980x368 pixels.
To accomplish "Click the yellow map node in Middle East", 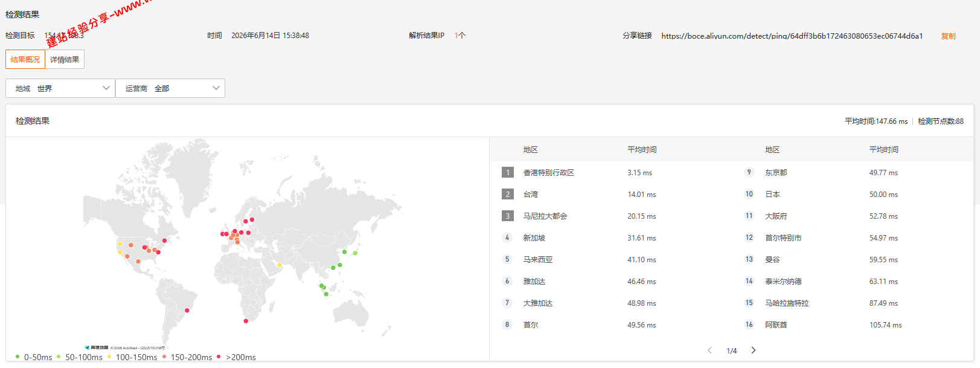I will point(279,265).
